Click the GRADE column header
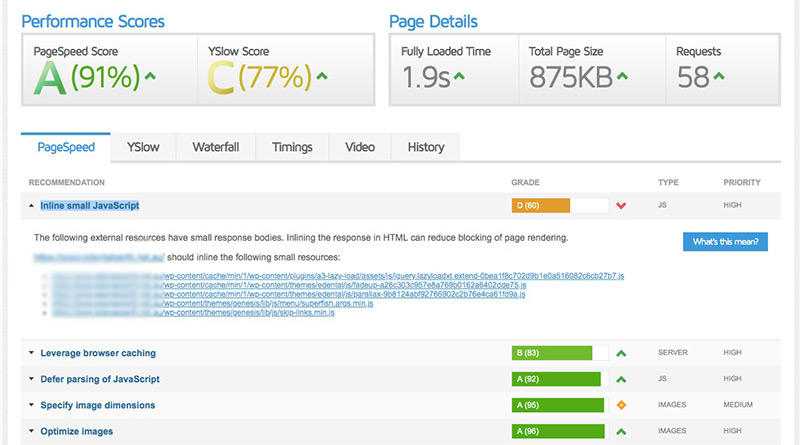 pyautogui.click(x=525, y=182)
